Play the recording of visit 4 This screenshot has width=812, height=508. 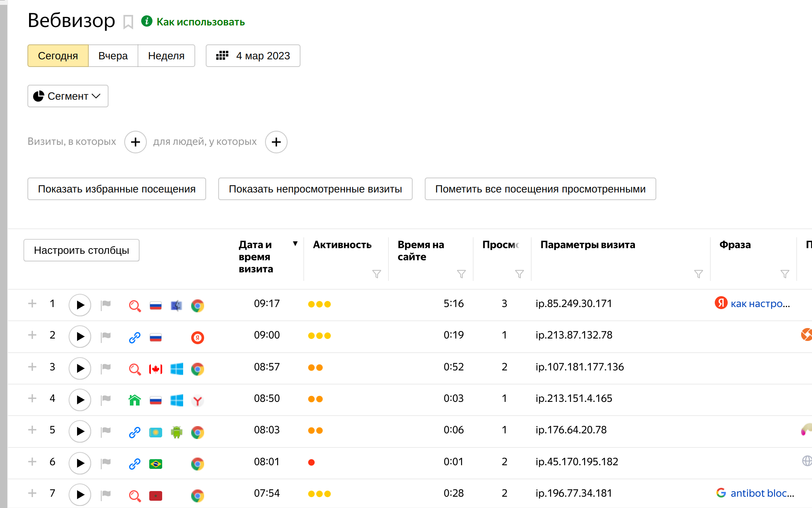tap(80, 399)
